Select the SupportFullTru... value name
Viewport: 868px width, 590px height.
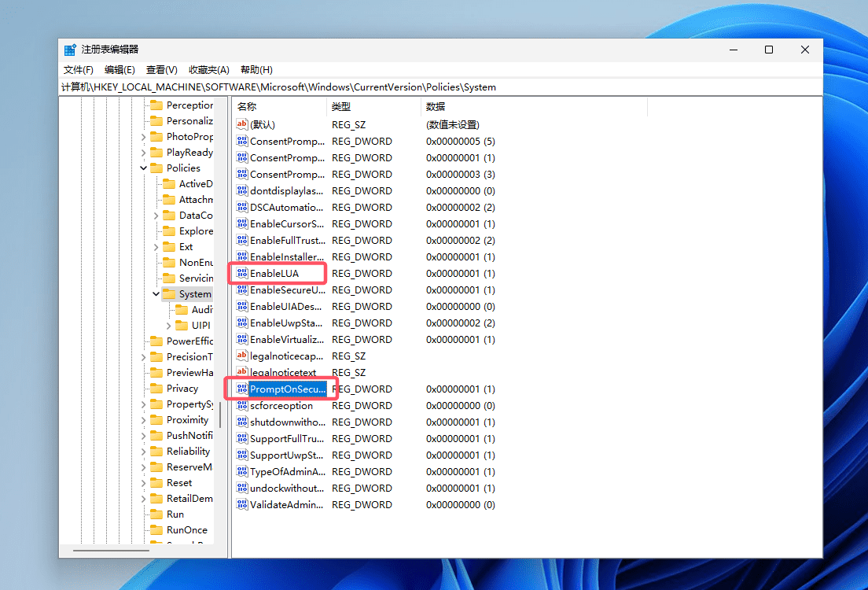[287, 439]
